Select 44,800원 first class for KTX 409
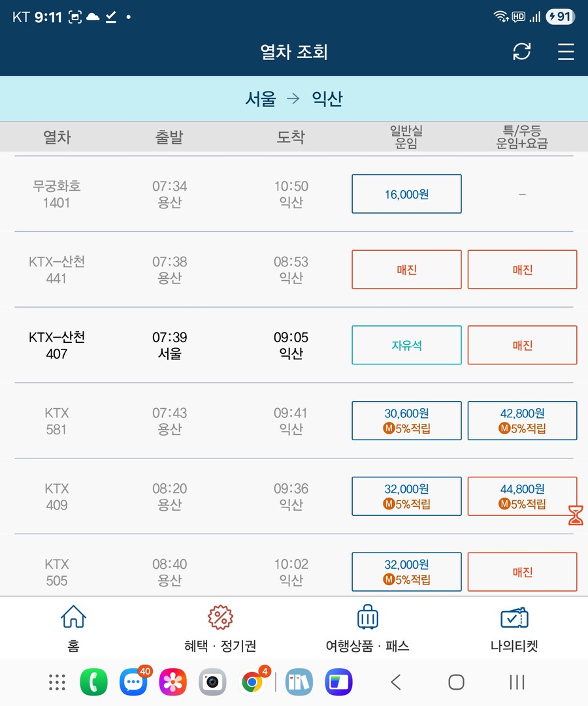This screenshot has height=706, width=588. [x=522, y=496]
